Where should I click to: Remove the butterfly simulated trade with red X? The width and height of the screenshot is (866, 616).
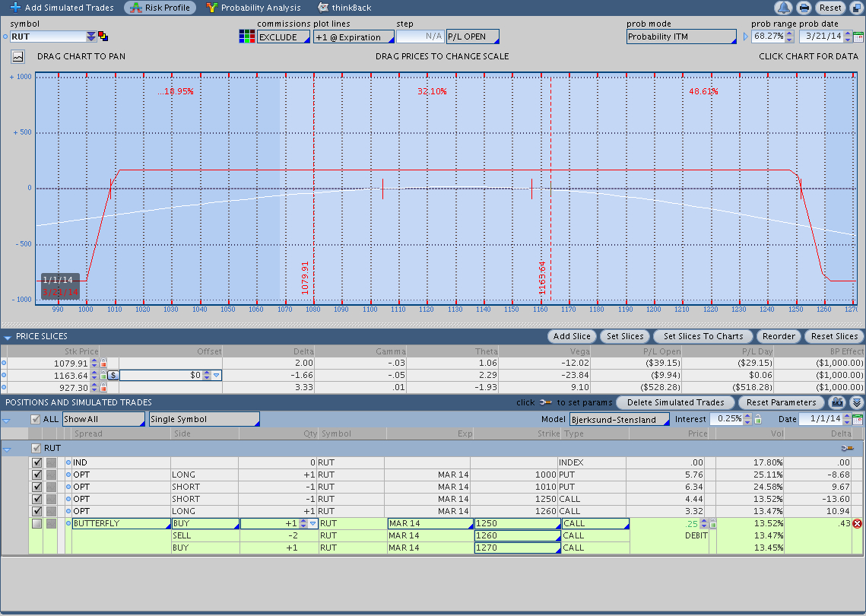coord(858,523)
